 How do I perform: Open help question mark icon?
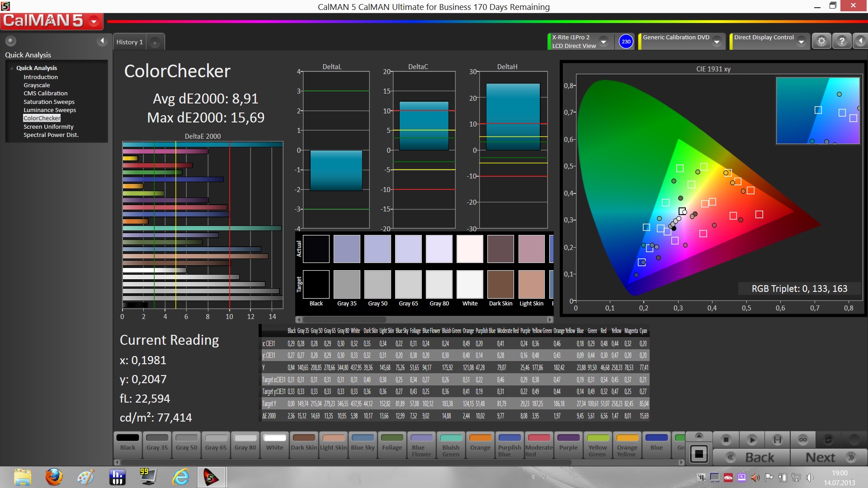tap(841, 41)
